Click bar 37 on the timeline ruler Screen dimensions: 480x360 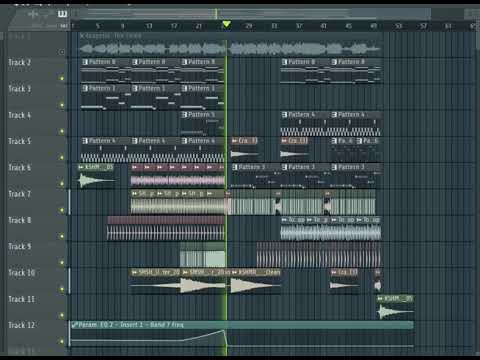pos(299,26)
